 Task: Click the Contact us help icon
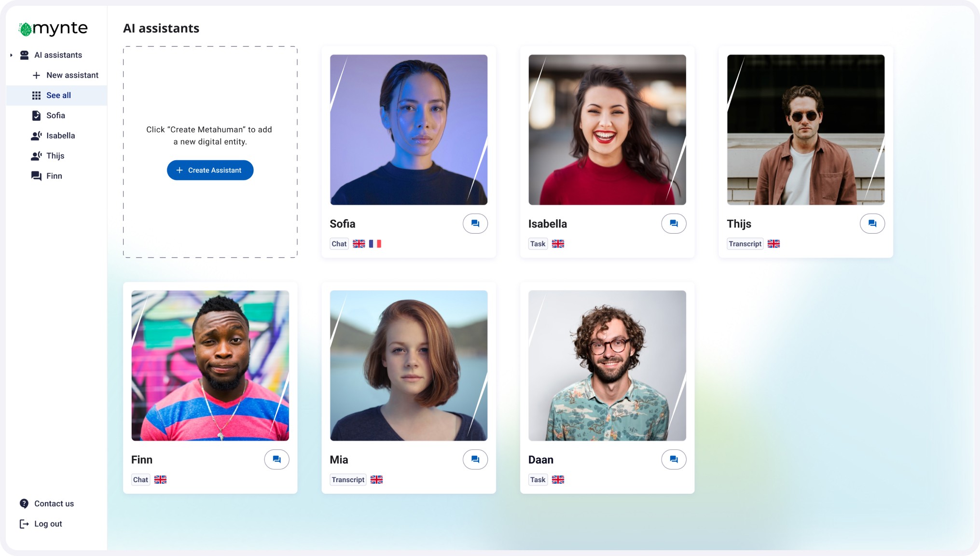(x=24, y=503)
